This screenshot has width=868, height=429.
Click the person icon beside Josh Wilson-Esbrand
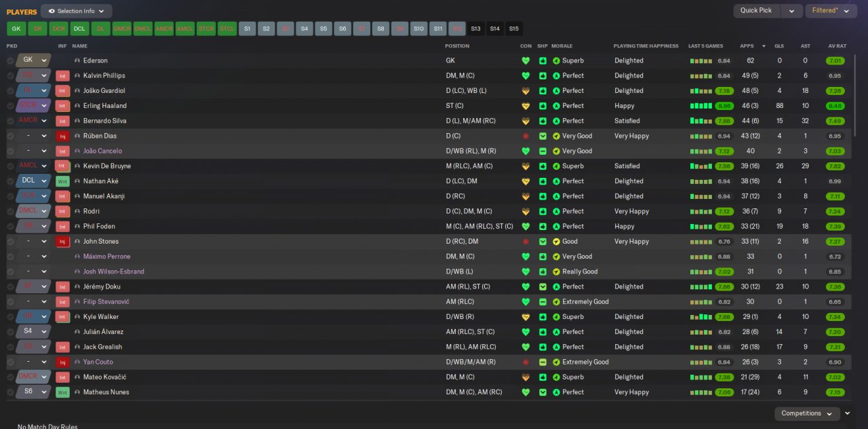[77, 272]
